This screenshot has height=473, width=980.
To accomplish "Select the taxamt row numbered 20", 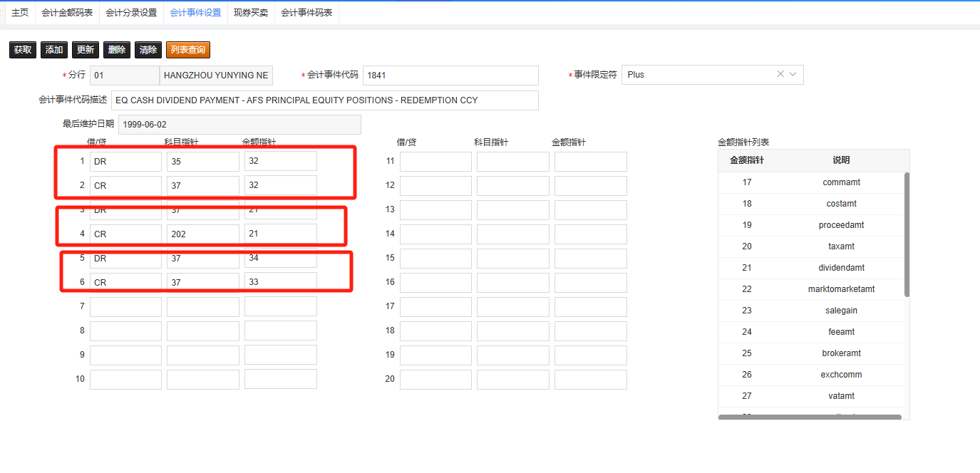I will point(811,246).
